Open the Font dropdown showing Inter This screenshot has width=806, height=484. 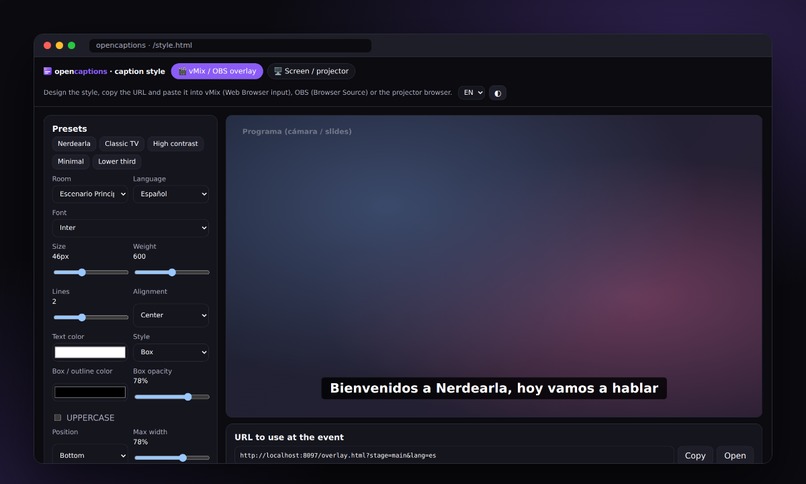coord(131,228)
